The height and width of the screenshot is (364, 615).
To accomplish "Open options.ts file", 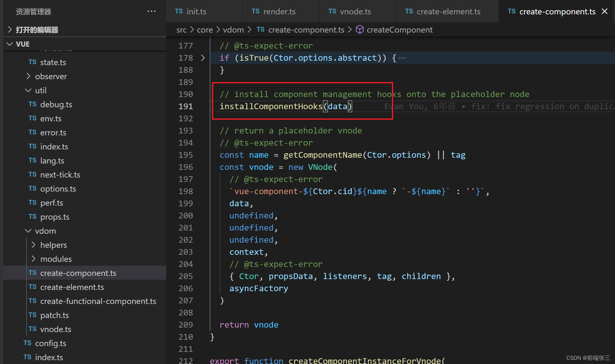I will click(84, 189).
